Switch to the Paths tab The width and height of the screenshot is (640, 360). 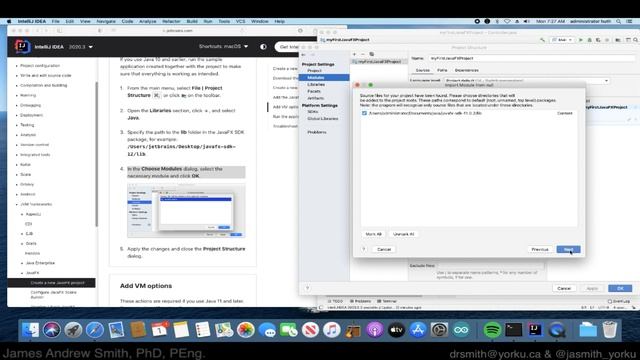(442, 70)
